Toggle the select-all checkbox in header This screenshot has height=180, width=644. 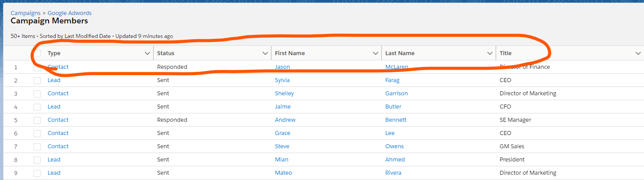pyautogui.click(x=38, y=53)
